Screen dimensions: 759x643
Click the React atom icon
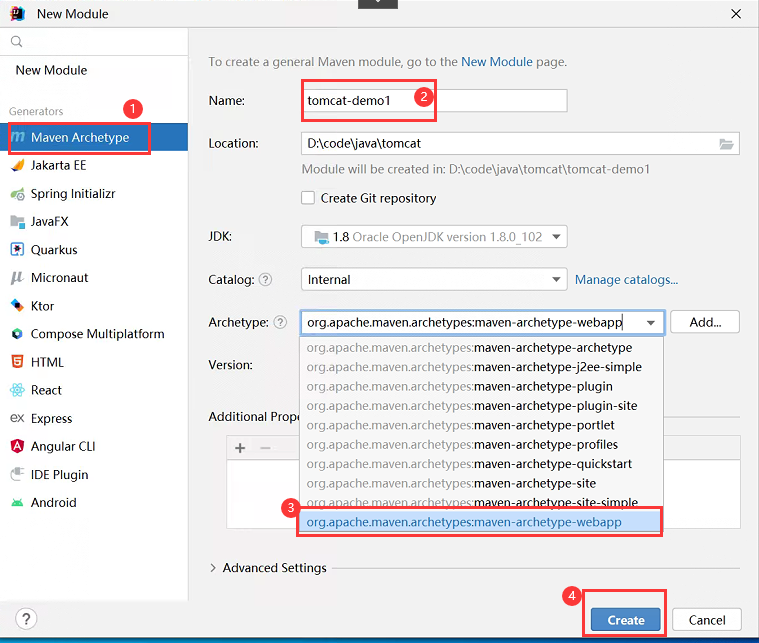click(17, 390)
